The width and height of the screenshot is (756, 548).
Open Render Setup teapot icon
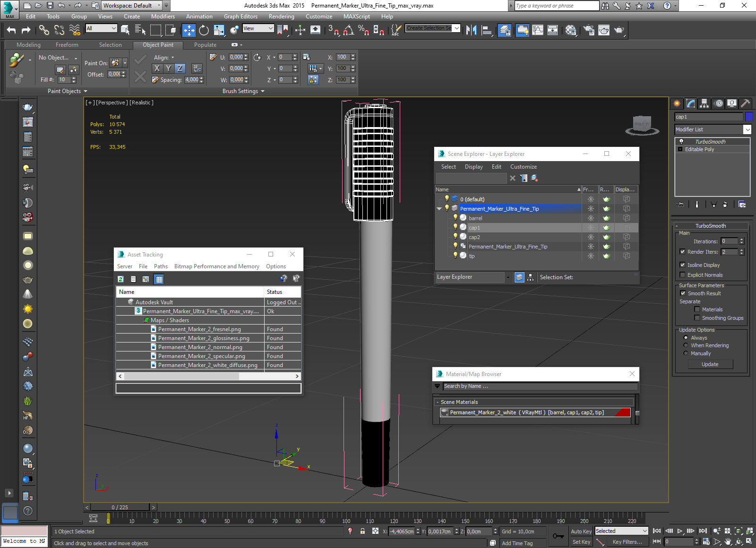coord(589,30)
